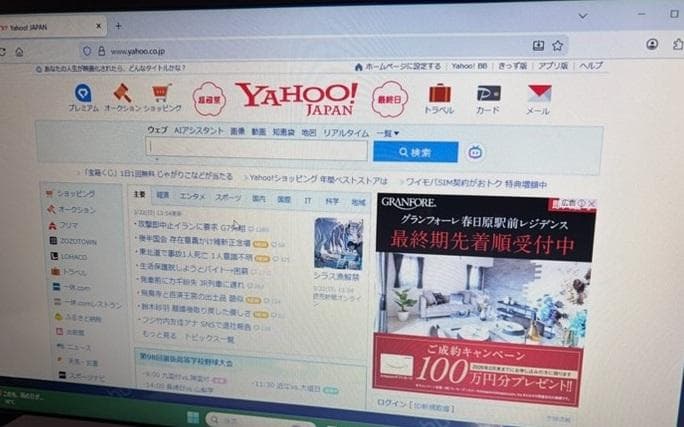Click ホームページに設定する link
The image size is (684, 427).
[x=402, y=66]
